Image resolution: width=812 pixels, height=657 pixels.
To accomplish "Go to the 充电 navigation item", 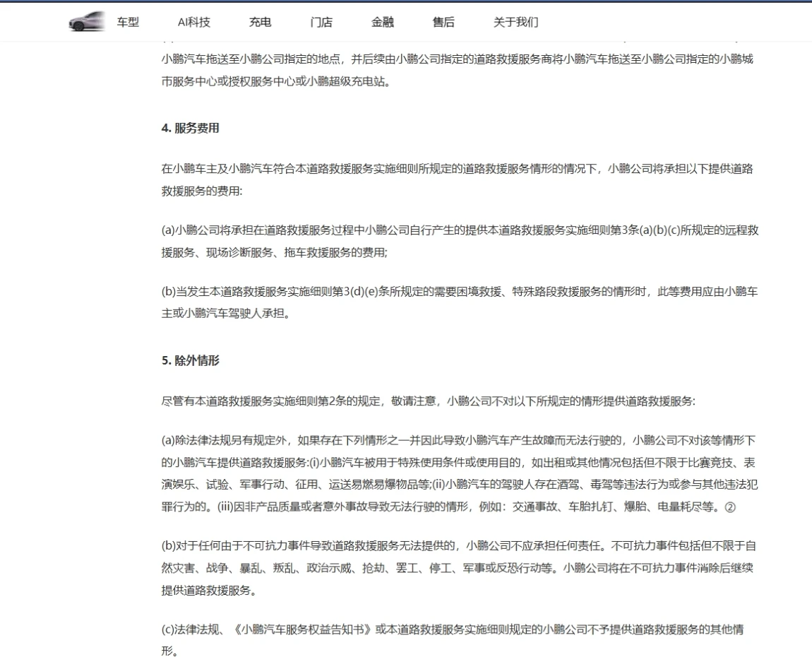I will [260, 22].
